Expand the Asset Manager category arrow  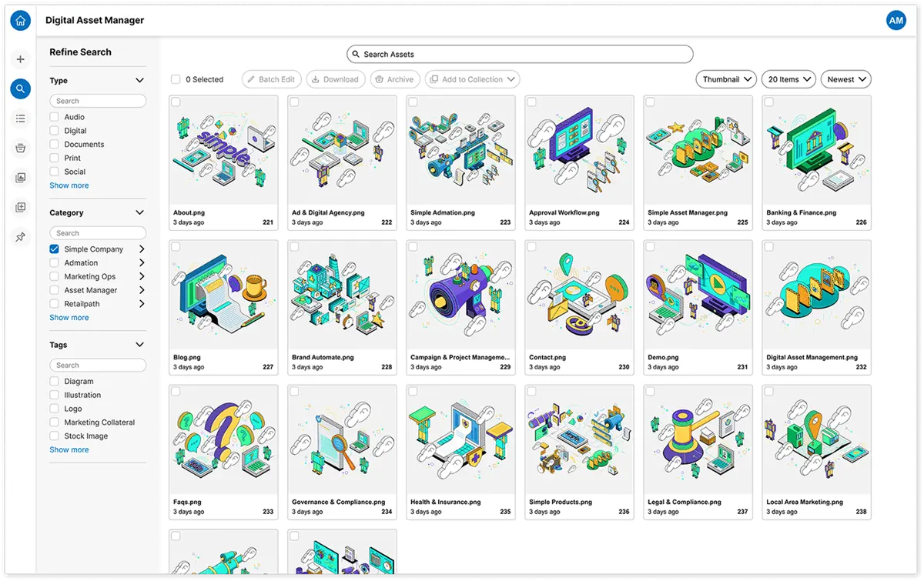pyautogui.click(x=142, y=290)
